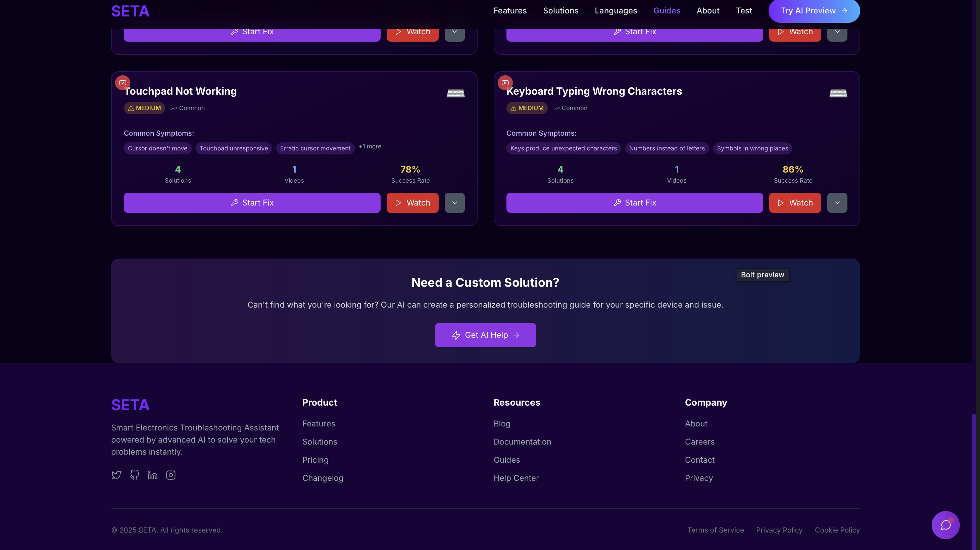Show the +1 more touchpad symptoms
The image size is (980, 550).
point(370,146)
